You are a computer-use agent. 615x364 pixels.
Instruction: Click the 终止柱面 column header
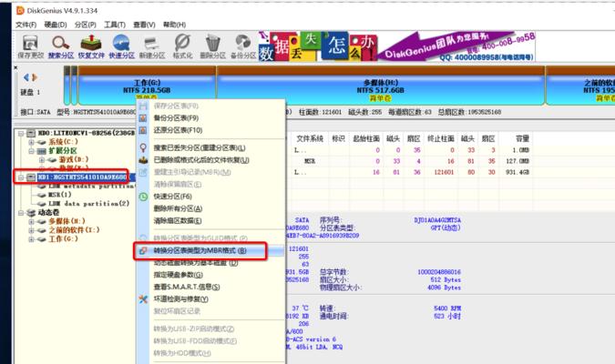(x=440, y=138)
